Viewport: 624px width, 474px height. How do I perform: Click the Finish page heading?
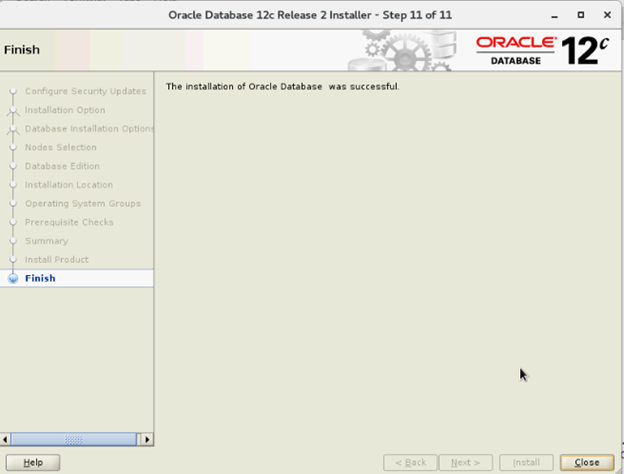pos(22,50)
